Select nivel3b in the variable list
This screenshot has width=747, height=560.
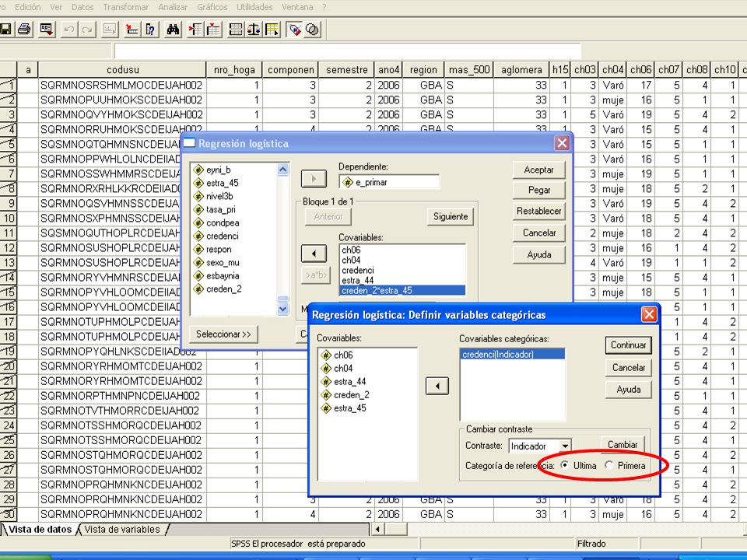click(x=219, y=196)
